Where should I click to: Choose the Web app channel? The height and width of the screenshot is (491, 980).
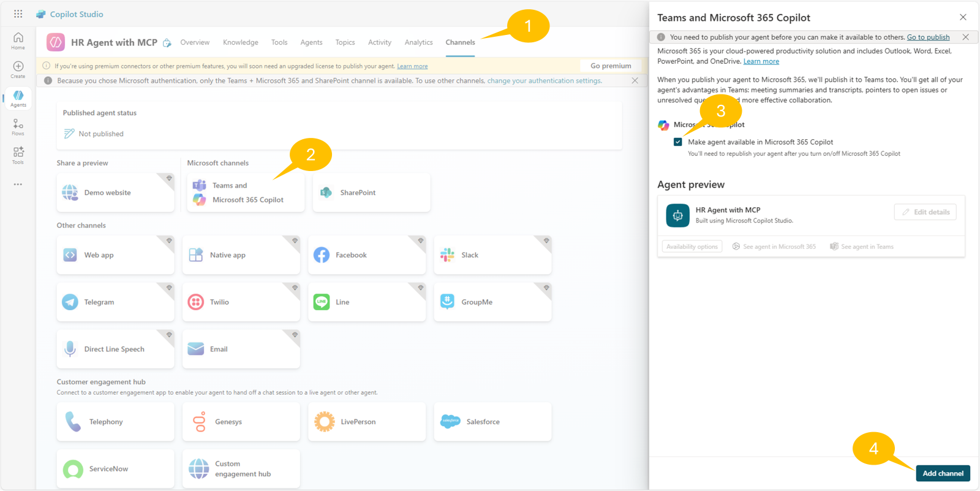point(116,255)
